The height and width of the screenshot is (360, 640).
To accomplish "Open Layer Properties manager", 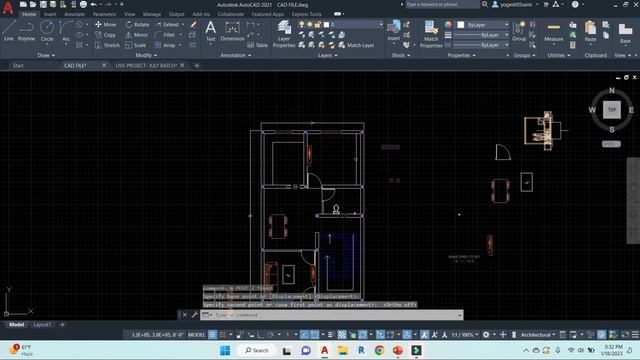I will (284, 34).
